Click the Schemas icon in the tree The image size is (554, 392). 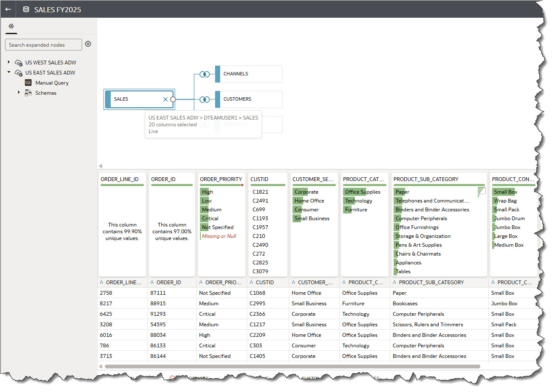28,93
